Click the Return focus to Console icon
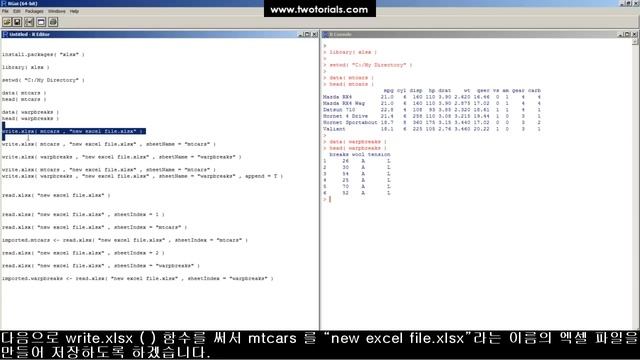Screen dimensions: 640x360 41,22
